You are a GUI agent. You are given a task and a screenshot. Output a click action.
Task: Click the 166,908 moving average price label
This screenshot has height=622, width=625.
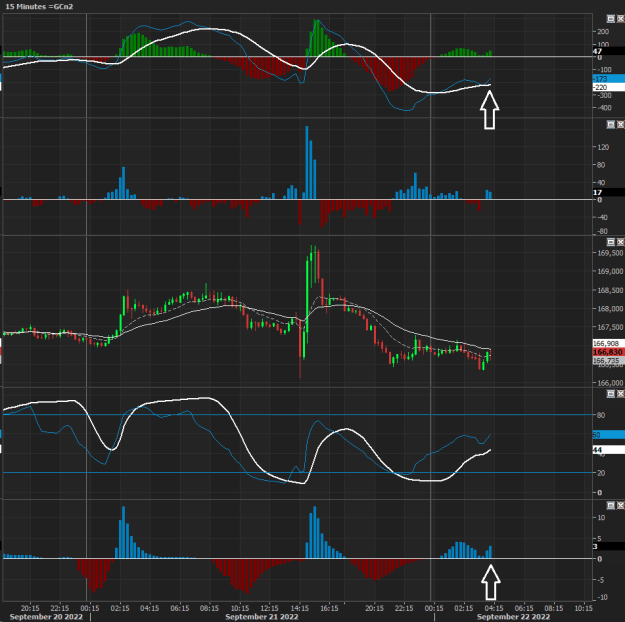[608, 343]
